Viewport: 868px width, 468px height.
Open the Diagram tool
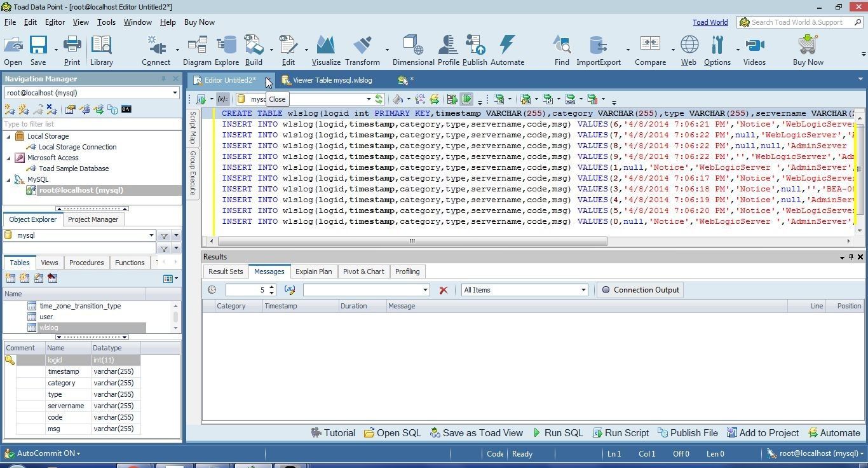point(197,51)
